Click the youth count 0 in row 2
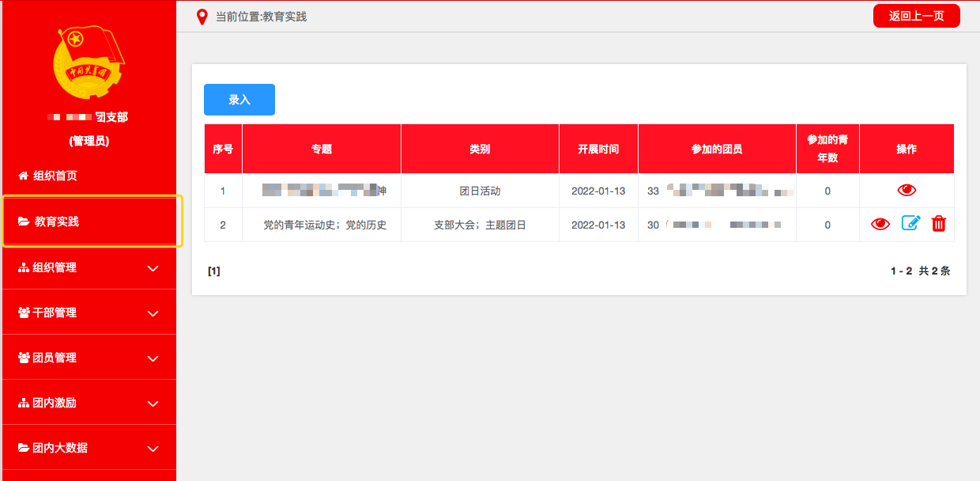The height and width of the screenshot is (481, 980). [x=827, y=225]
